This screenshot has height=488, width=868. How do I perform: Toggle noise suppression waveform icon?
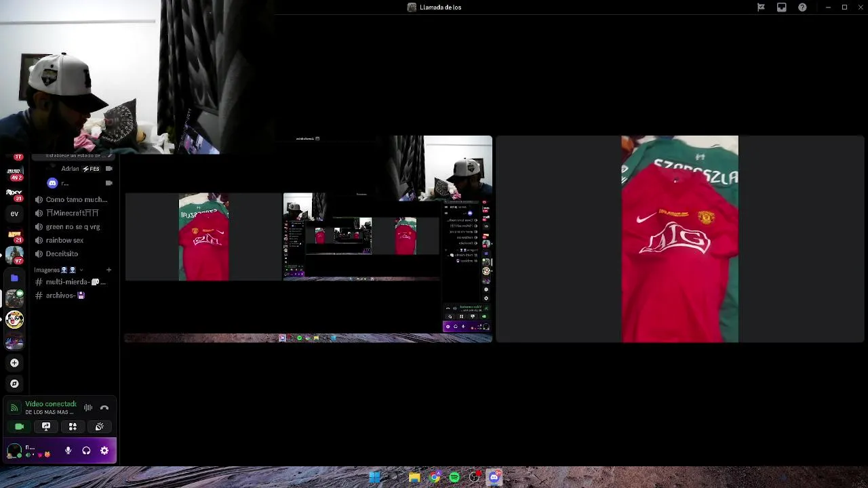coord(88,408)
